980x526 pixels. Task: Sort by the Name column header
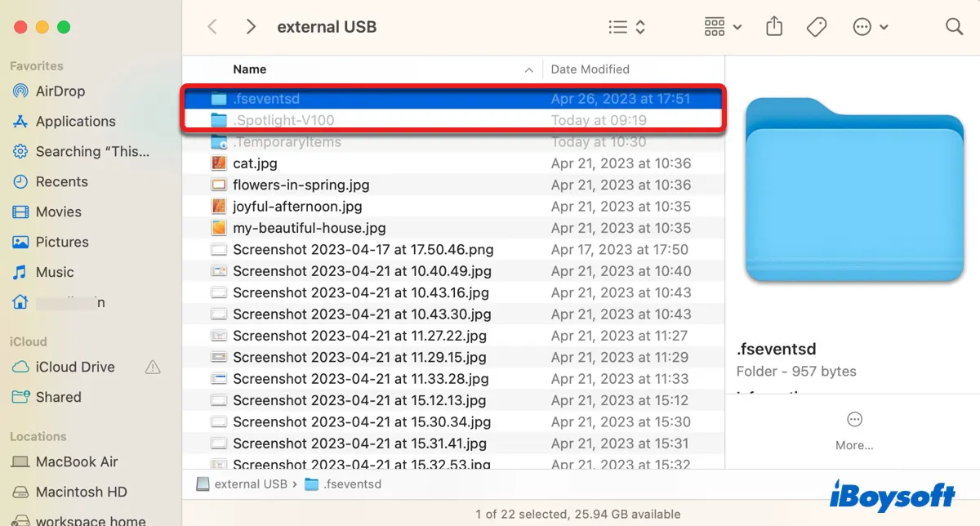[249, 69]
